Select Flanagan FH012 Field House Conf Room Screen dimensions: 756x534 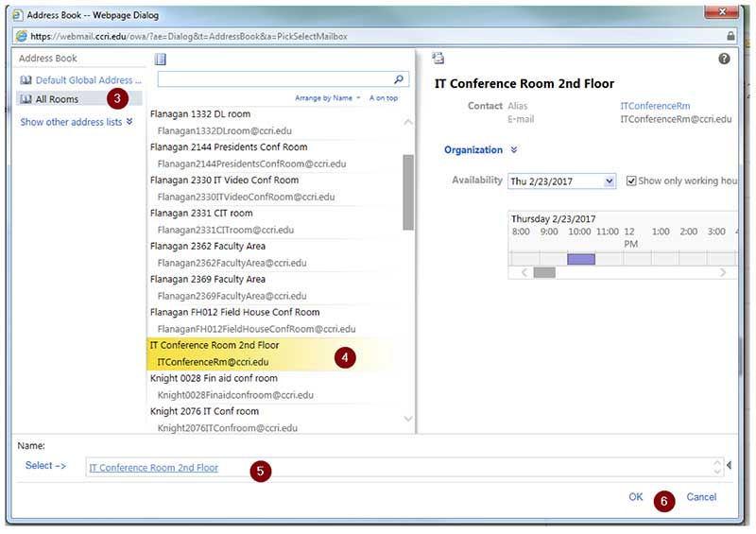[x=276, y=320]
